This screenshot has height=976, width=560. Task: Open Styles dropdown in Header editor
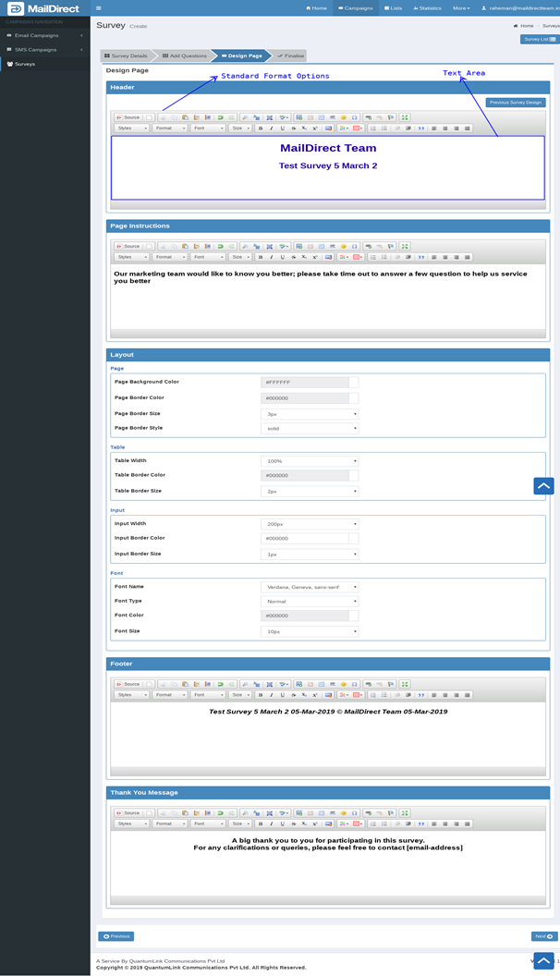(131, 128)
